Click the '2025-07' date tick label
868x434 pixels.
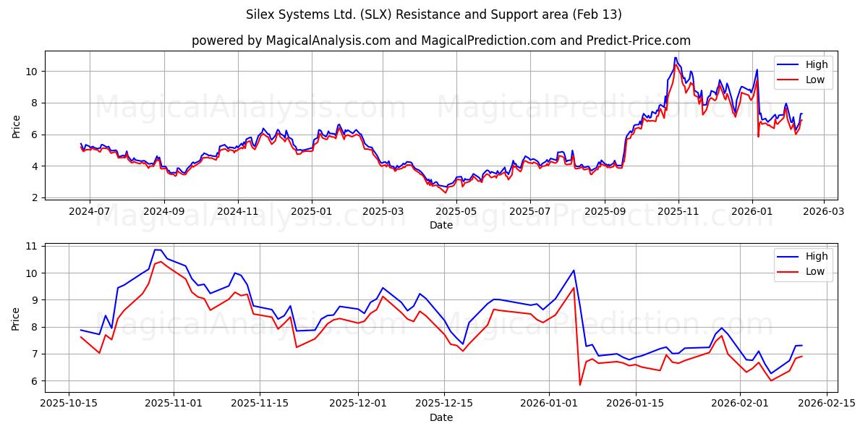(530, 211)
